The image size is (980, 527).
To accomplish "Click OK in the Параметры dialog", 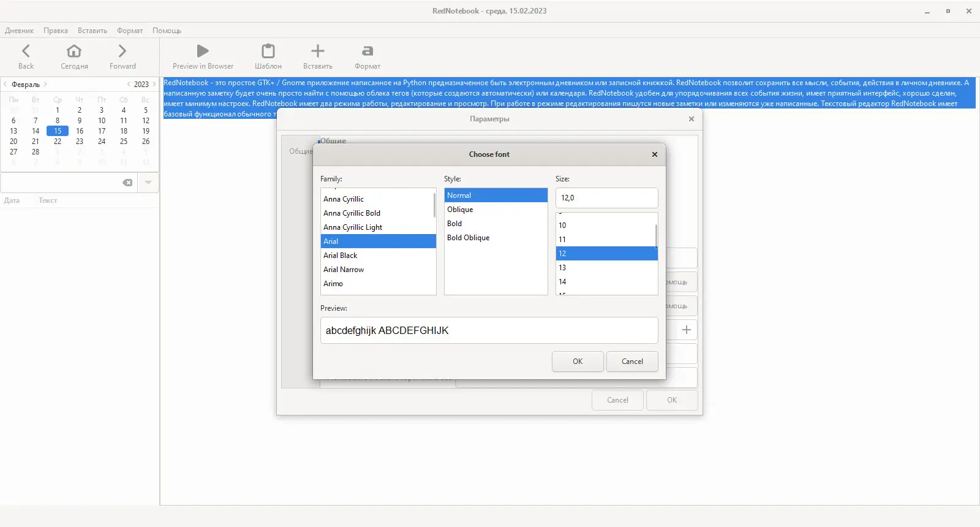I will (672, 400).
